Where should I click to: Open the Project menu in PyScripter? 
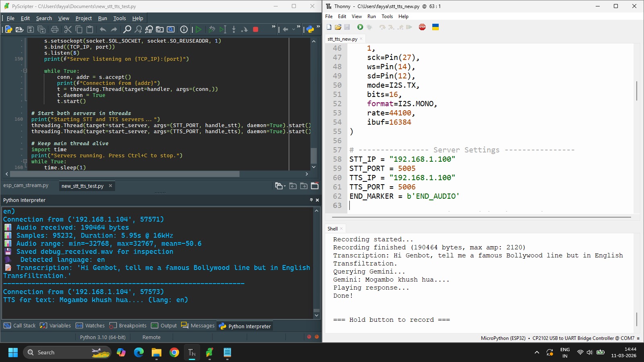coord(83,18)
